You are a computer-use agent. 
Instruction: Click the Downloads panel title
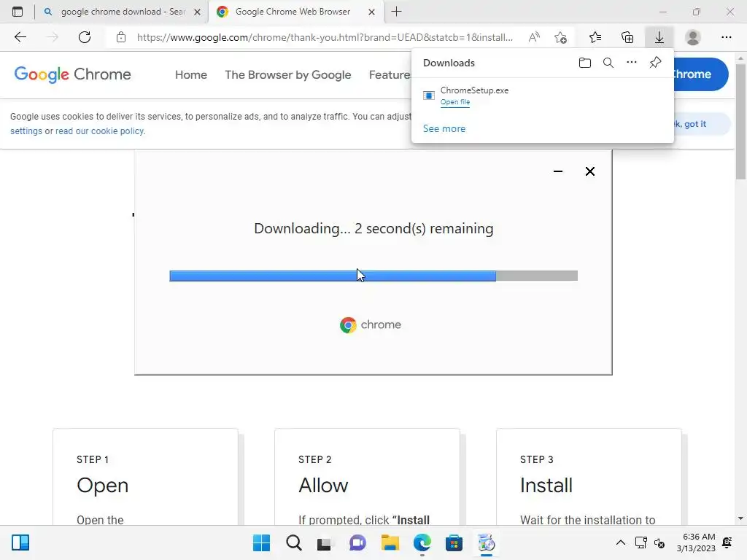coord(449,63)
